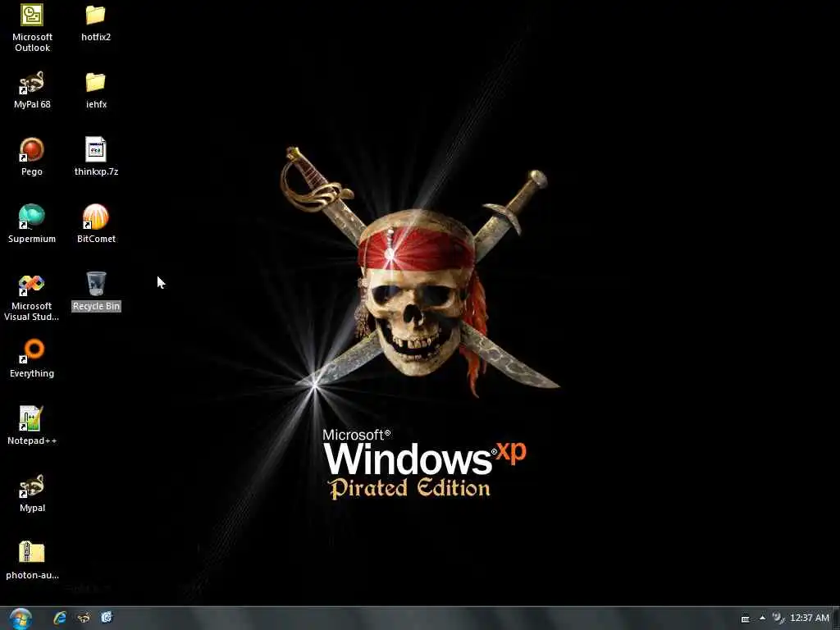This screenshot has height=630, width=840.
Task: Select the Recycle Bin icon
Action: point(96,284)
